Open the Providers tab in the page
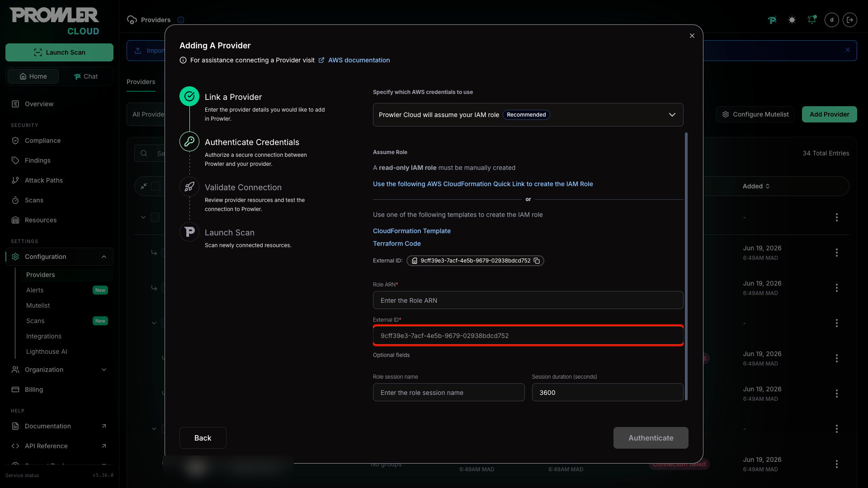Image resolution: width=868 pixels, height=488 pixels. 141,82
